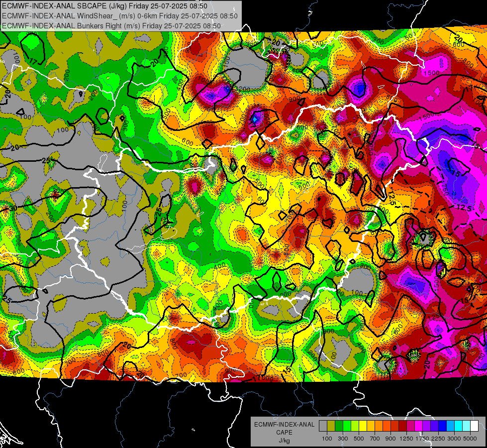Select the indigo violet legend swatch
Image resolution: width=487 pixels, height=448 pixels.
click(434, 426)
